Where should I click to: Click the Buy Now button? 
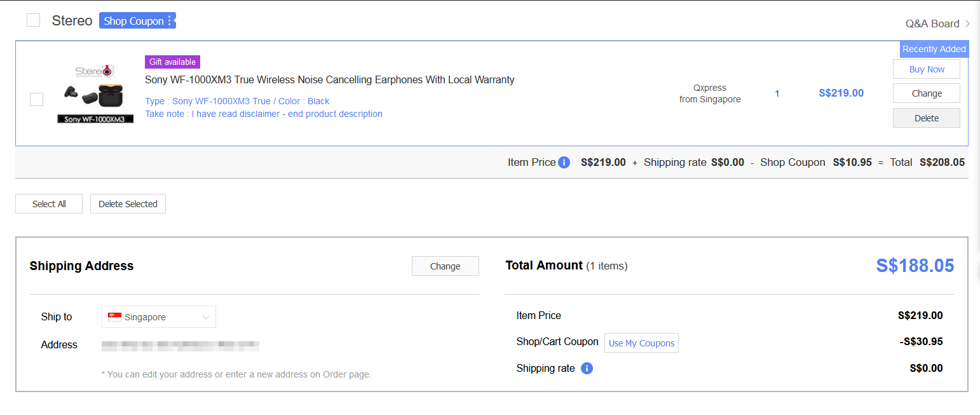pos(927,69)
